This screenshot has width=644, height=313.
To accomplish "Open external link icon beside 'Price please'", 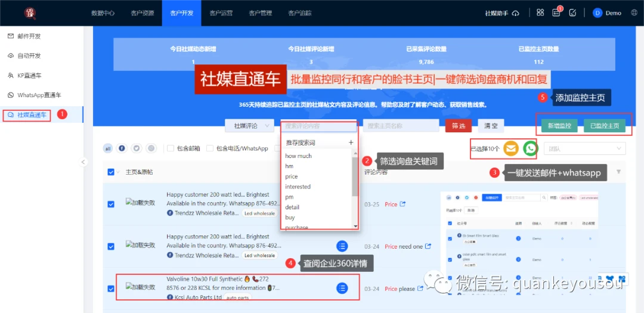I will click(x=420, y=289).
